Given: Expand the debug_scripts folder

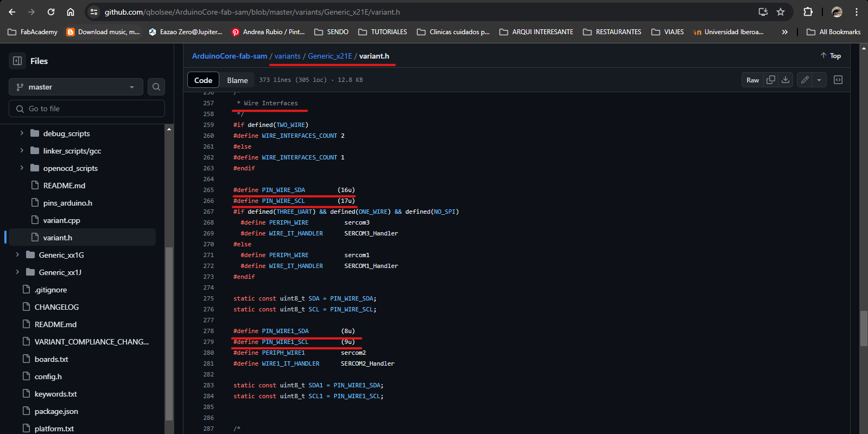Looking at the screenshot, I should pos(22,133).
